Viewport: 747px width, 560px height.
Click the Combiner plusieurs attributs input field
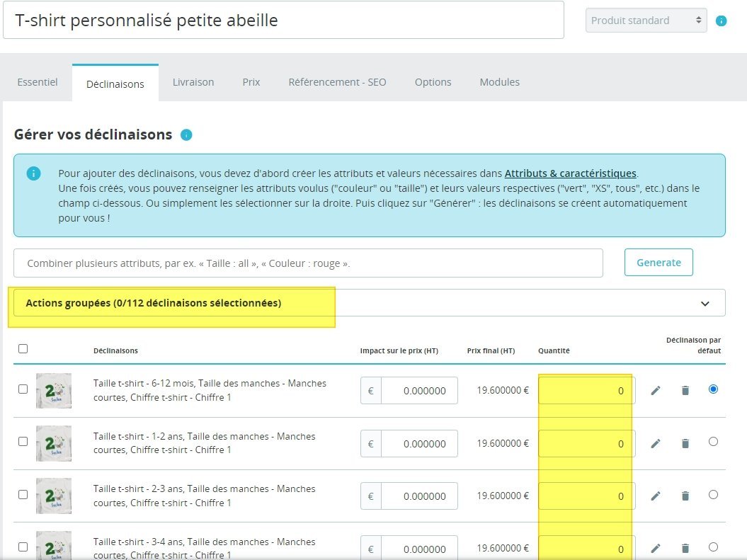pyautogui.click(x=308, y=263)
